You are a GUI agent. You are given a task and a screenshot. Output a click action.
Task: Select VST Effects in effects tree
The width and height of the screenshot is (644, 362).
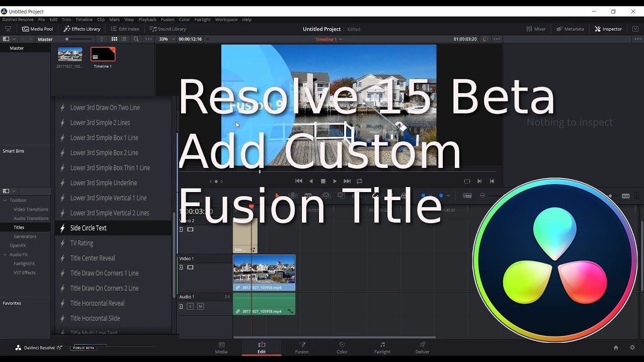tap(25, 273)
